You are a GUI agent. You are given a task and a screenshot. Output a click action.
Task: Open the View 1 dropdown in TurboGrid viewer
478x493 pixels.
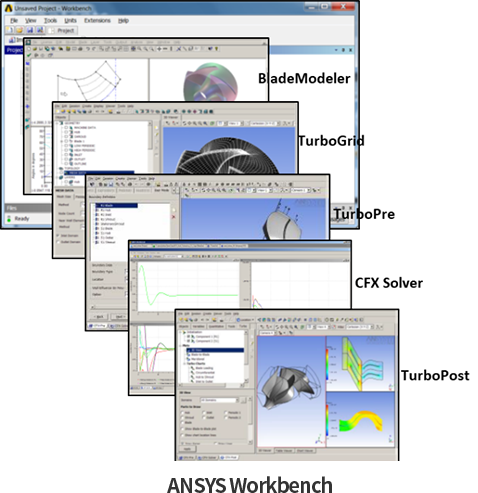(235, 123)
